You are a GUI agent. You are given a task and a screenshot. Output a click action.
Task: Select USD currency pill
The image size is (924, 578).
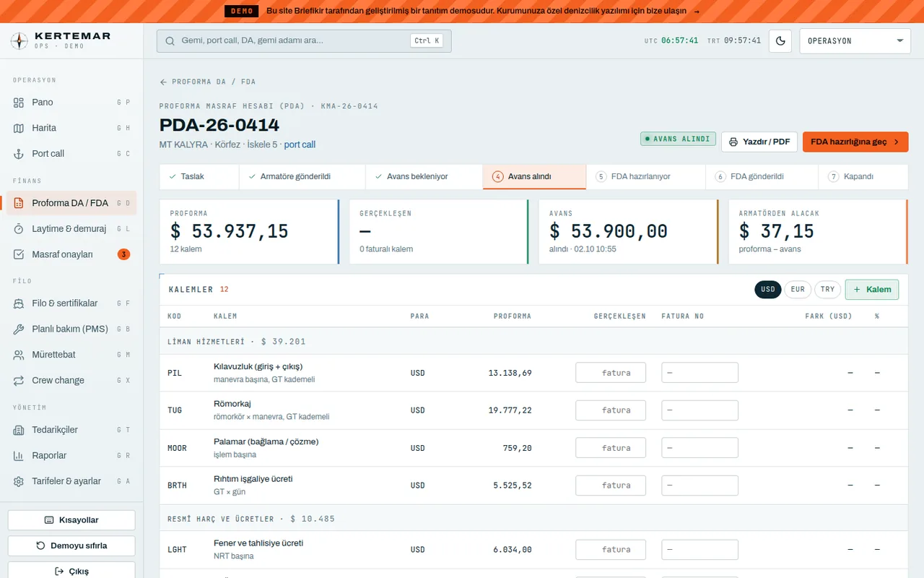click(x=768, y=289)
